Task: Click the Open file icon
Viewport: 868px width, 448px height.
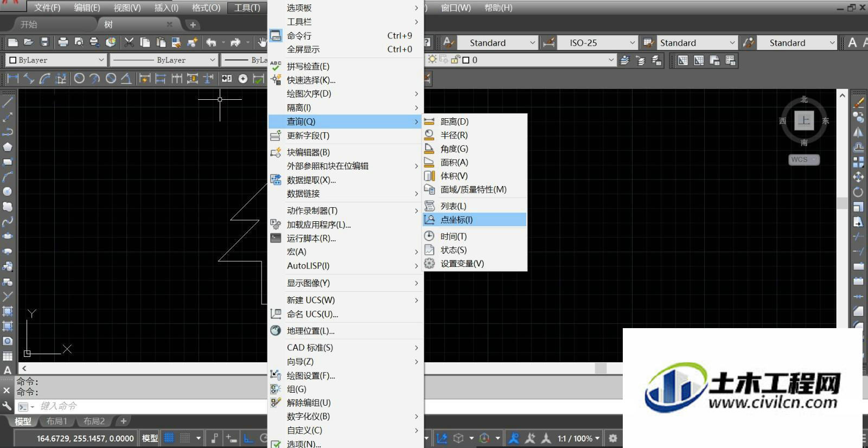Action: click(x=29, y=42)
